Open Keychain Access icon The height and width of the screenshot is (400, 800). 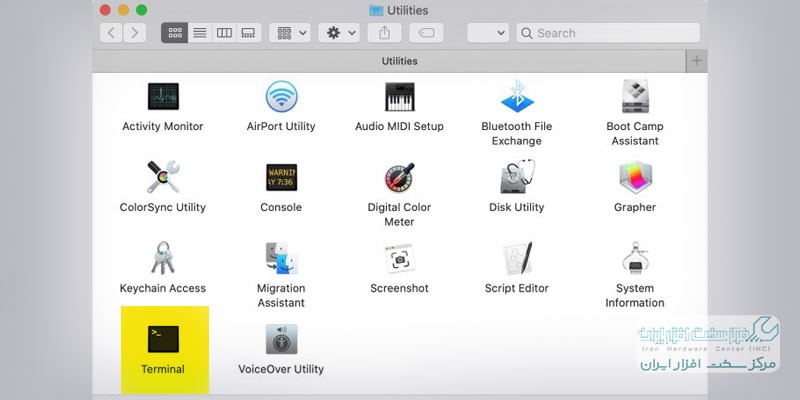(x=163, y=258)
